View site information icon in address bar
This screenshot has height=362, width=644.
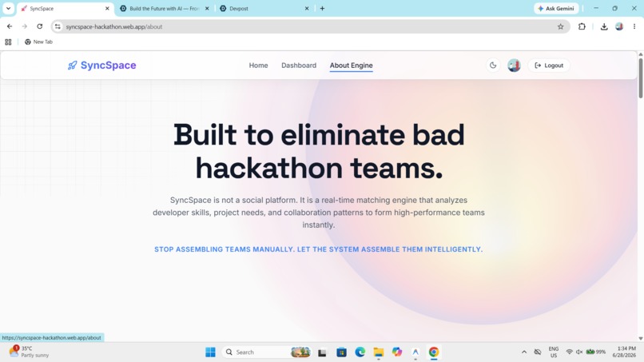pyautogui.click(x=58, y=26)
